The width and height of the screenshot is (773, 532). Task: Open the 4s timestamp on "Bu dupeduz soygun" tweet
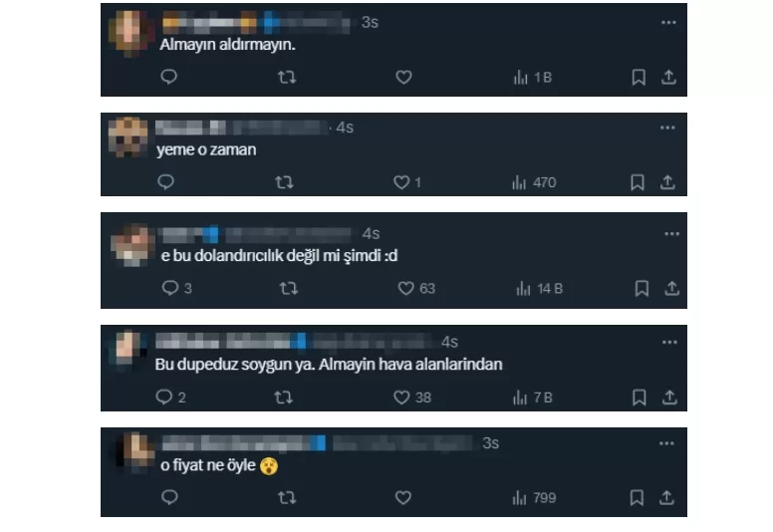pyautogui.click(x=449, y=342)
